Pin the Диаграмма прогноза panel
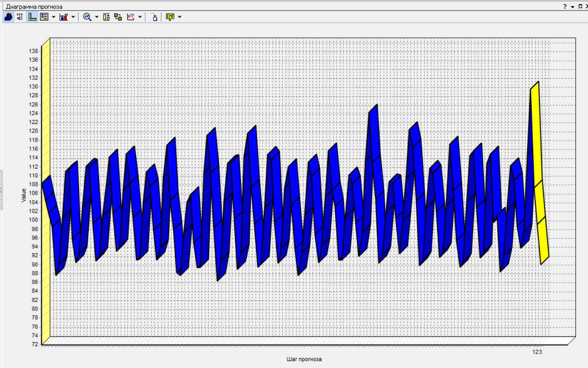Viewport: 588px width, 368px height. tap(580, 6)
